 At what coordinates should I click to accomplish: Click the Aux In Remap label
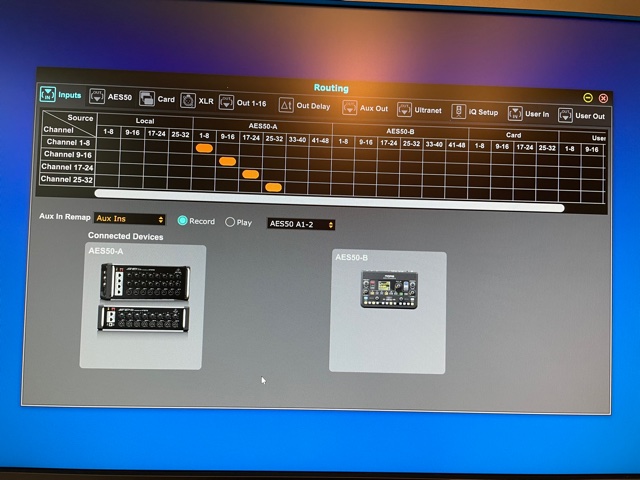point(64,216)
